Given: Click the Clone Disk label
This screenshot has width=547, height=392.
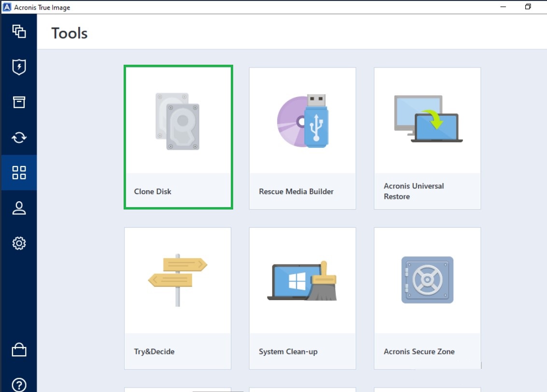Looking at the screenshot, I should [153, 192].
